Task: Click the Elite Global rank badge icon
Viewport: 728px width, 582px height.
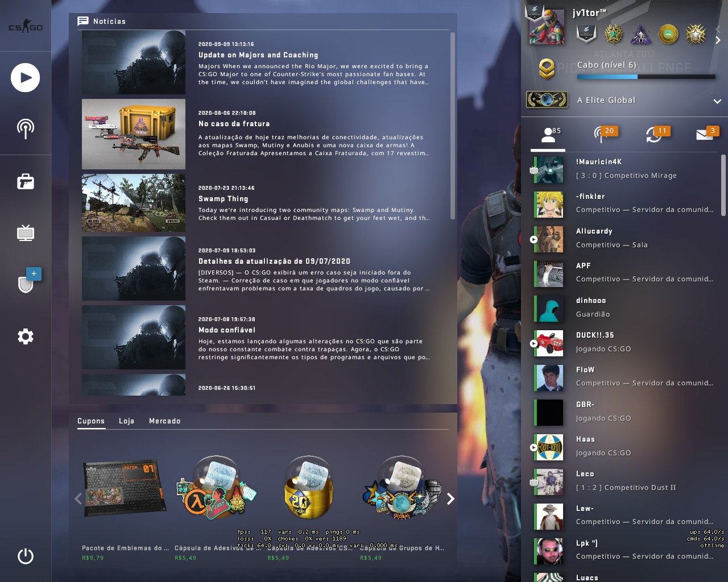Action: (x=547, y=99)
